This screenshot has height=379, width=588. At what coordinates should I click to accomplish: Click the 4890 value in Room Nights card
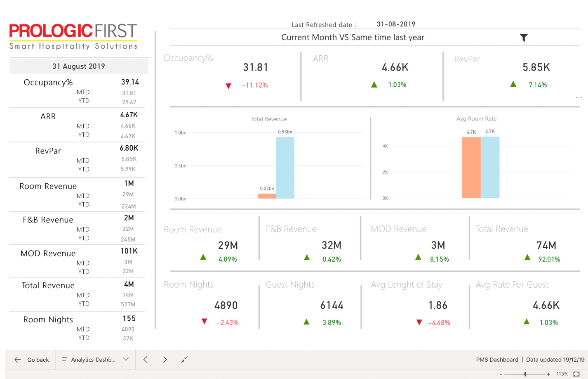[226, 306]
